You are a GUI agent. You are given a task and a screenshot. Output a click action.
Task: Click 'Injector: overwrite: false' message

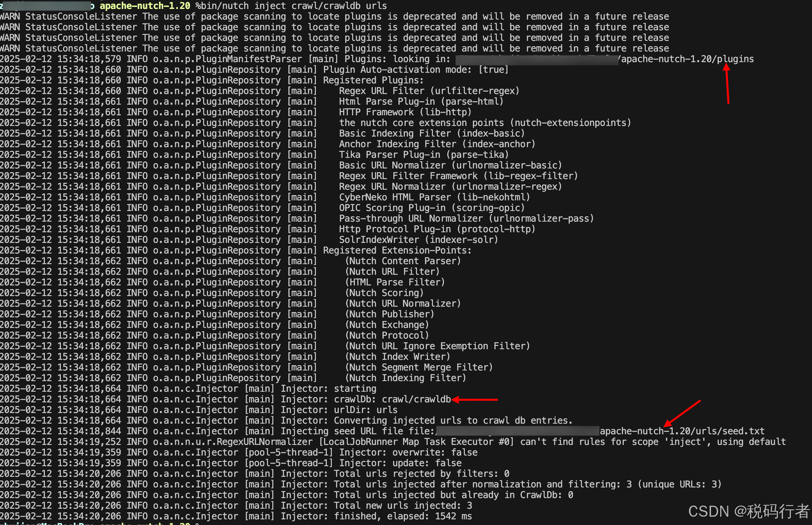(x=408, y=452)
